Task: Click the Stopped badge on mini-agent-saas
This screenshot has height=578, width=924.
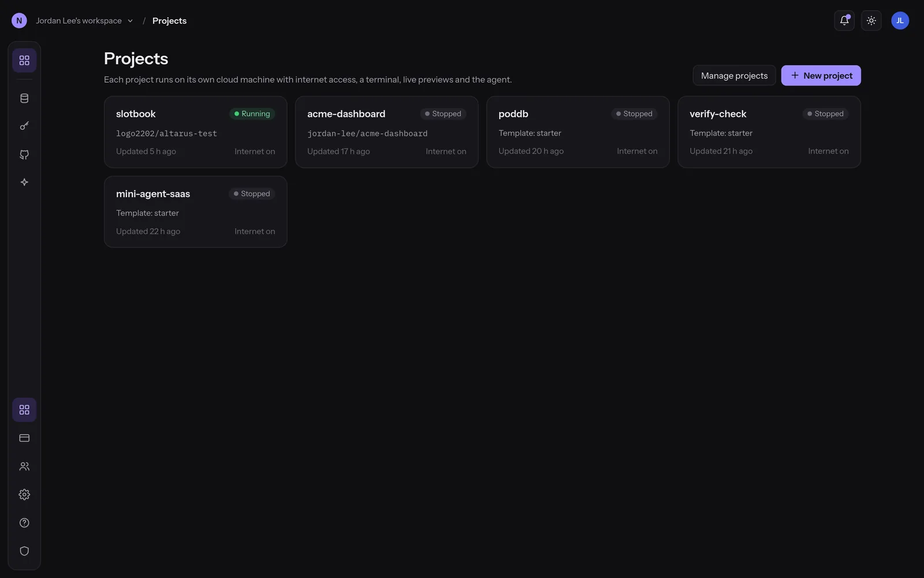Action: click(x=252, y=194)
